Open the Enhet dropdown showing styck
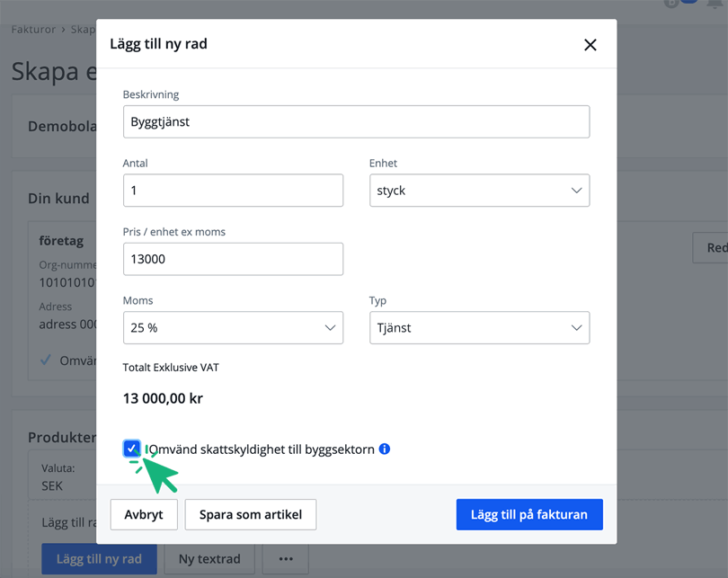Screen dimensions: 728x578 480,191
